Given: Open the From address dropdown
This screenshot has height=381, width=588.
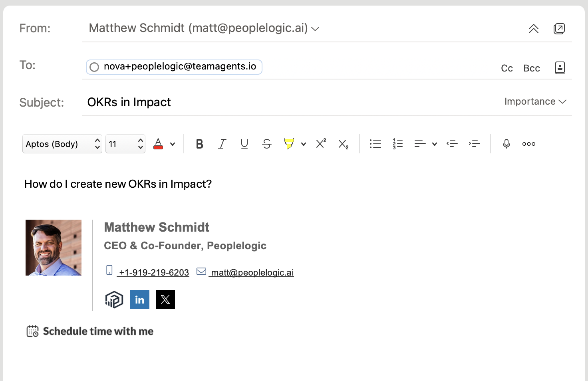Looking at the screenshot, I should (x=315, y=29).
